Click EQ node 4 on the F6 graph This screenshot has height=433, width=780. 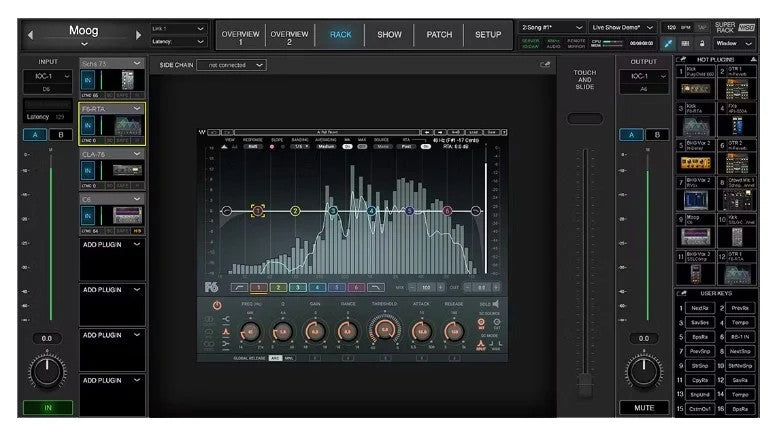(371, 211)
